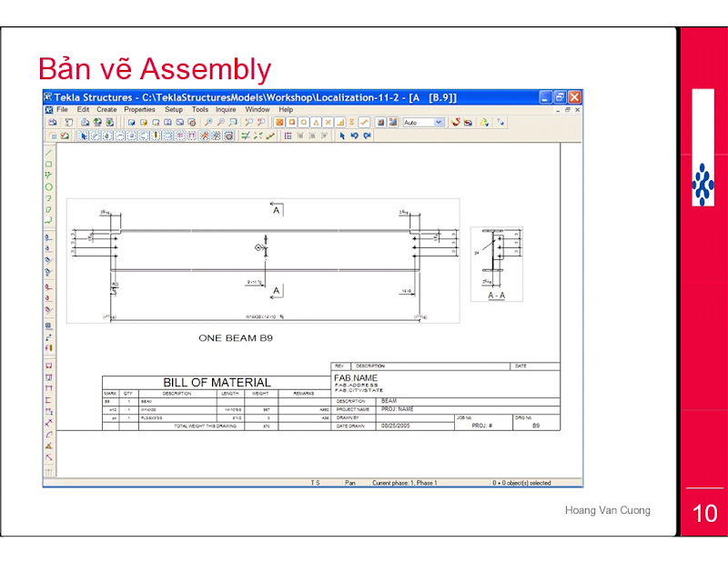The height and width of the screenshot is (562, 728).
Task: Open the Properties menu
Action: (x=140, y=109)
